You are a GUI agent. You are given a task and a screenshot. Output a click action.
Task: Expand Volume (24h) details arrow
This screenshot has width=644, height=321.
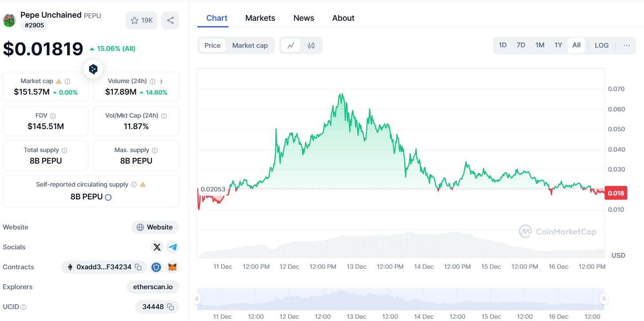(162, 81)
